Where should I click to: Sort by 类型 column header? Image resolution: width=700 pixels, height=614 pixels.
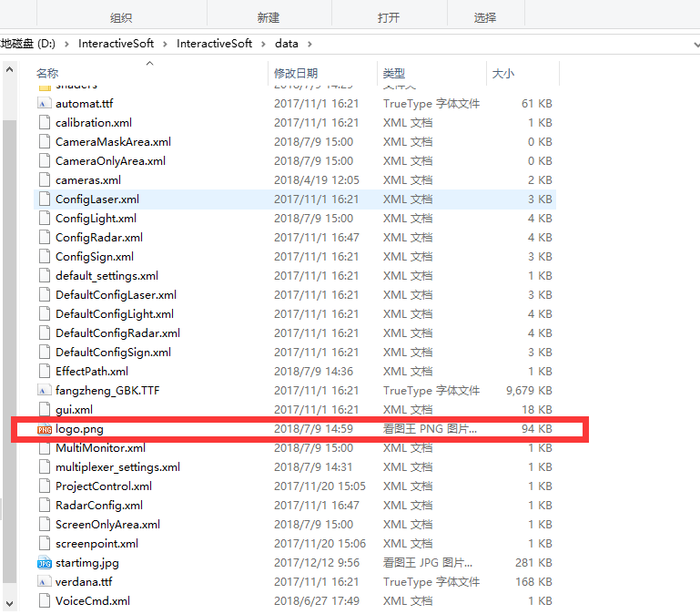coord(394,73)
